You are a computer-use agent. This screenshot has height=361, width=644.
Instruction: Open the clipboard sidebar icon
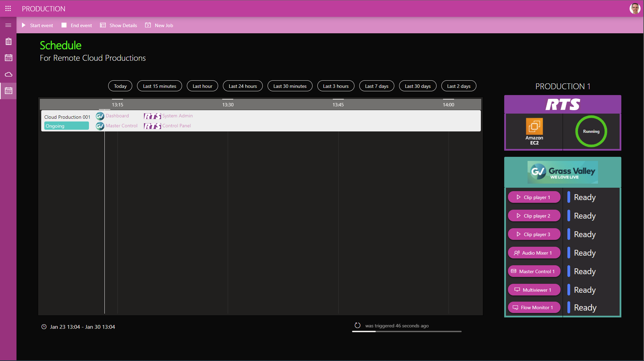coord(9,42)
